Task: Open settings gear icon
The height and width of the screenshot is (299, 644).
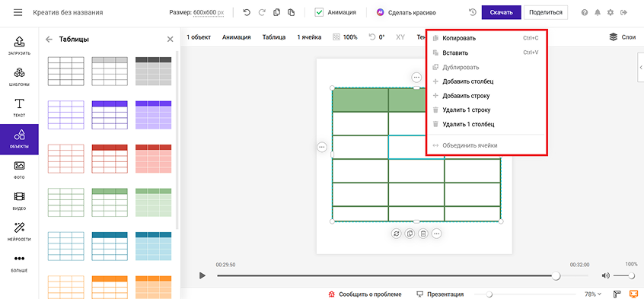Action: 611,12
